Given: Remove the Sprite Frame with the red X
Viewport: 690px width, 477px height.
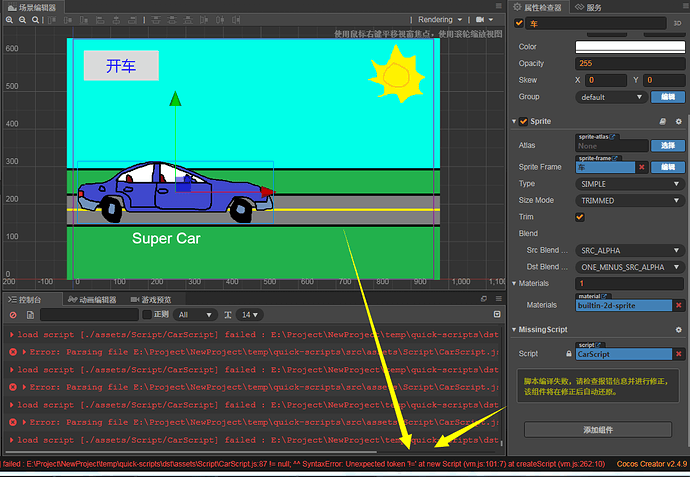Looking at the screenshot, I should (642, 167).
